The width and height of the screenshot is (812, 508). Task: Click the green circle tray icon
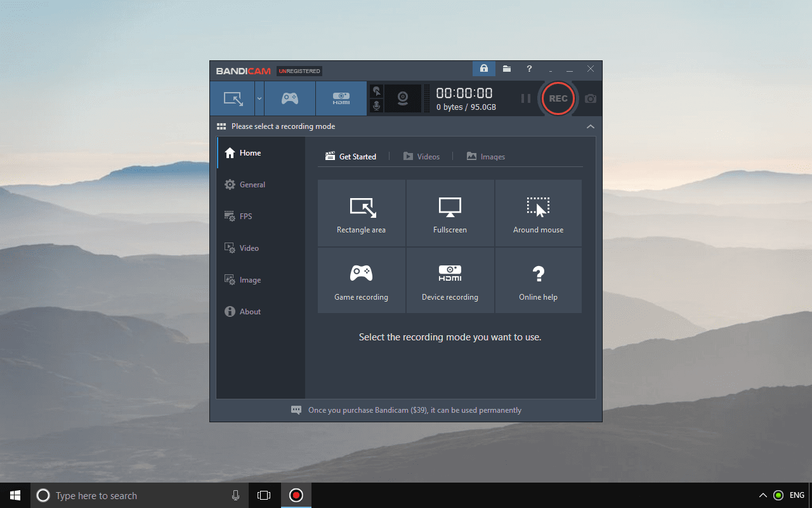[778, 495]
